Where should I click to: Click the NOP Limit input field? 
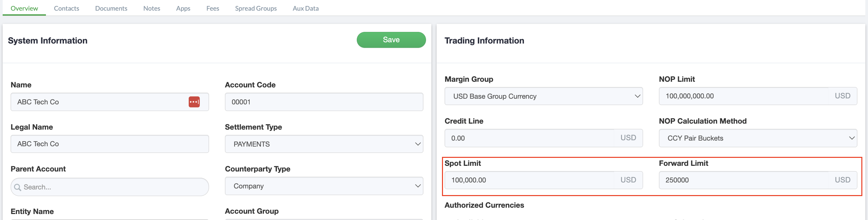[743, 96]
